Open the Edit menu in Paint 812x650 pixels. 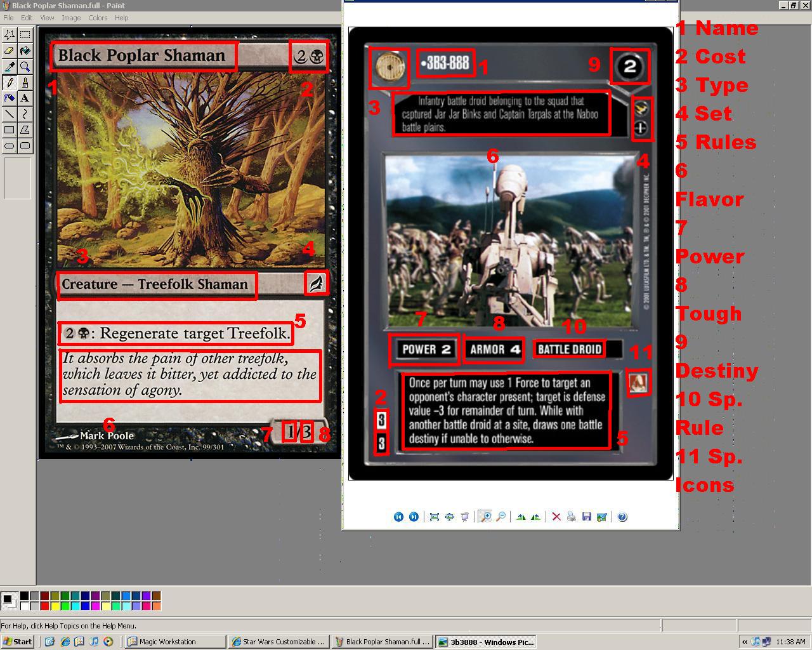[x=27, y=18]
